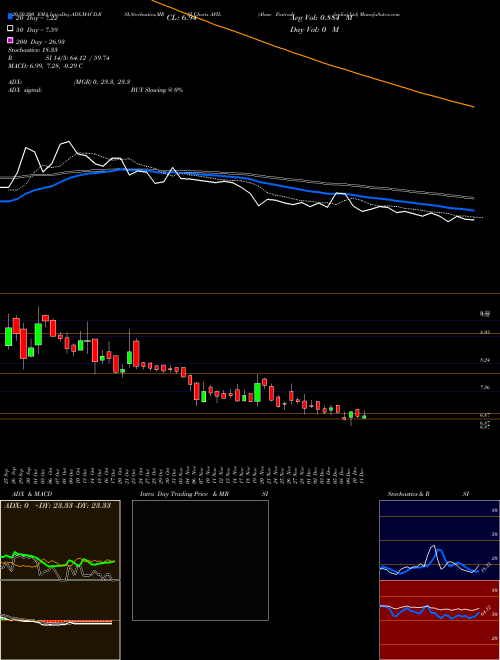Click the 64.12 value on RSI panel
500x660 pixels.
[x=486, y=610]
